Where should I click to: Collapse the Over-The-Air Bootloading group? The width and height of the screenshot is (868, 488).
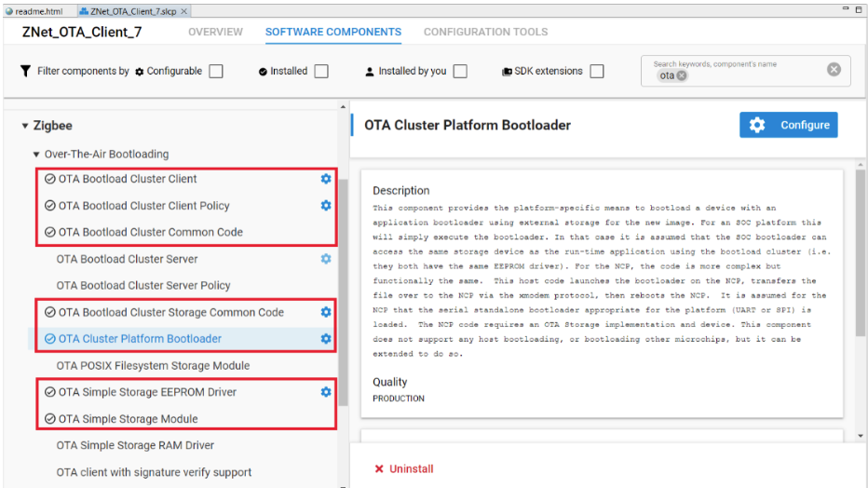click(x=36, y=155)
